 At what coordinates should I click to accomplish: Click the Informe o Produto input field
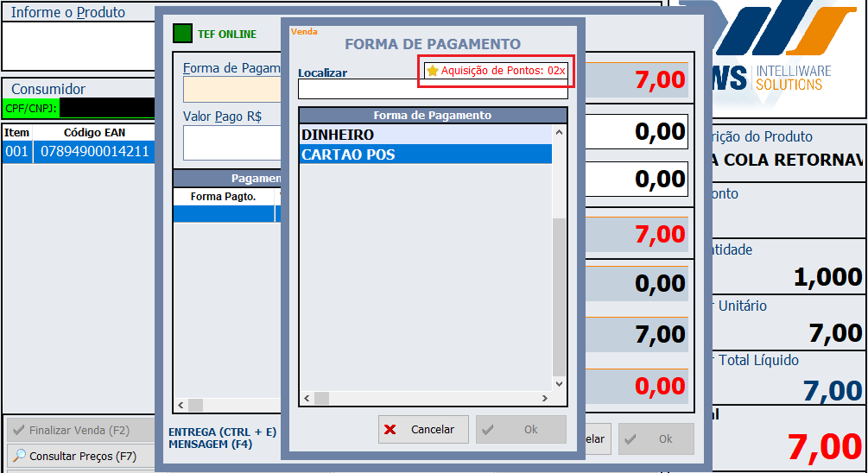tap(78, 45)
